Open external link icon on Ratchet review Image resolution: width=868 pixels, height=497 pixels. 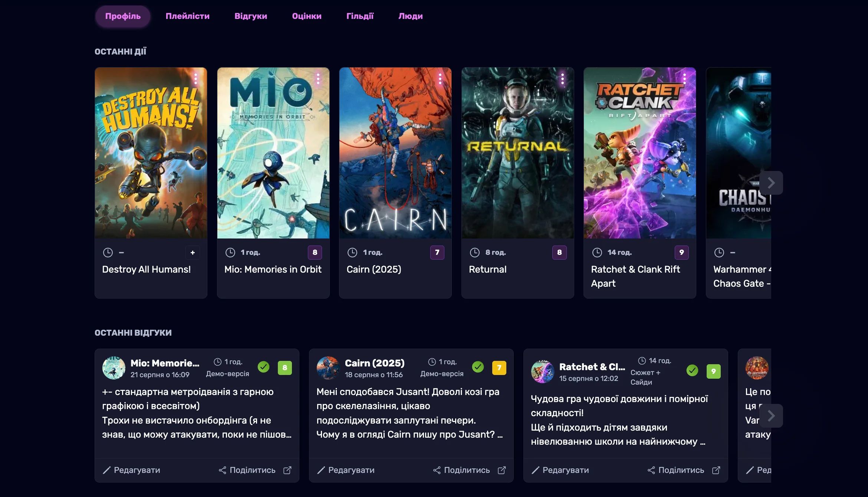click(716, 470)
